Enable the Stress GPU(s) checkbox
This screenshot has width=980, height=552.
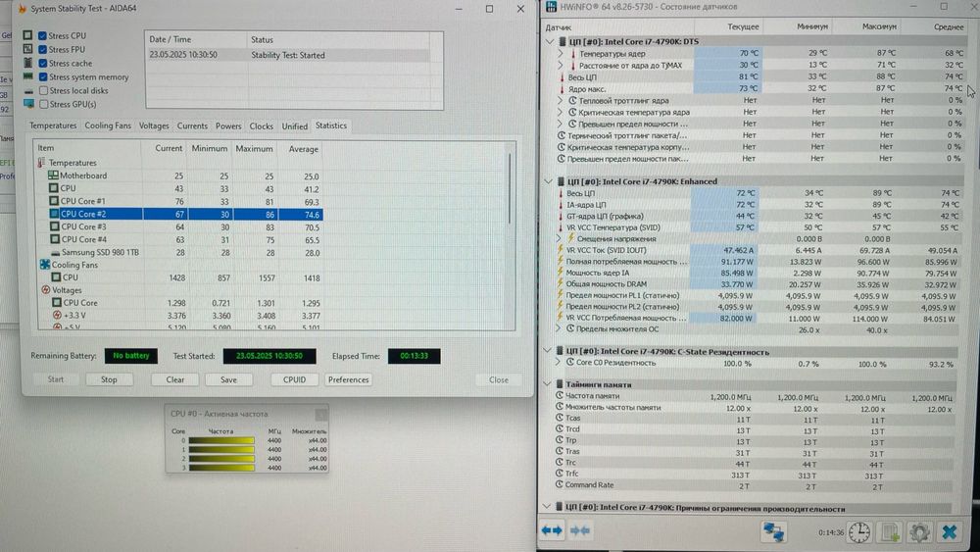pos(44,104)
